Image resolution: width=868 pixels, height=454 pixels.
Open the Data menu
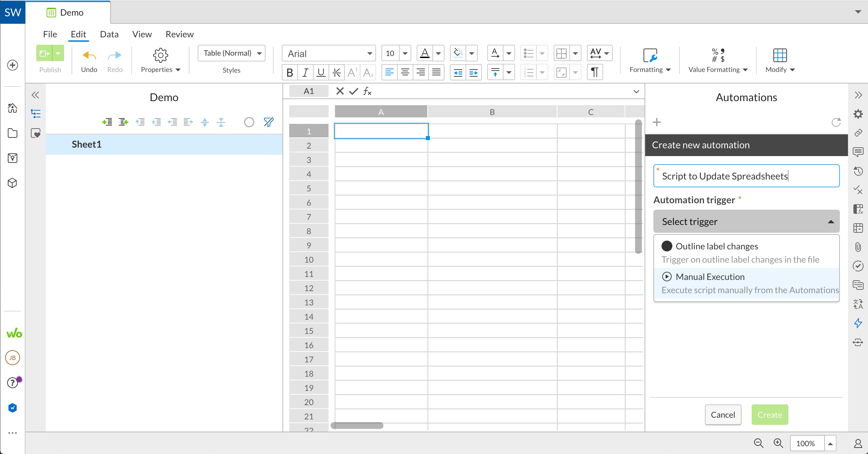tap(109, 34)
